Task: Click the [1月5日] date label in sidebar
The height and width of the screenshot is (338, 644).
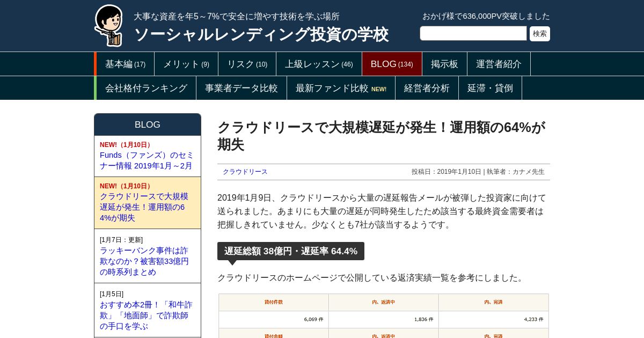Action: click(112, 294)
